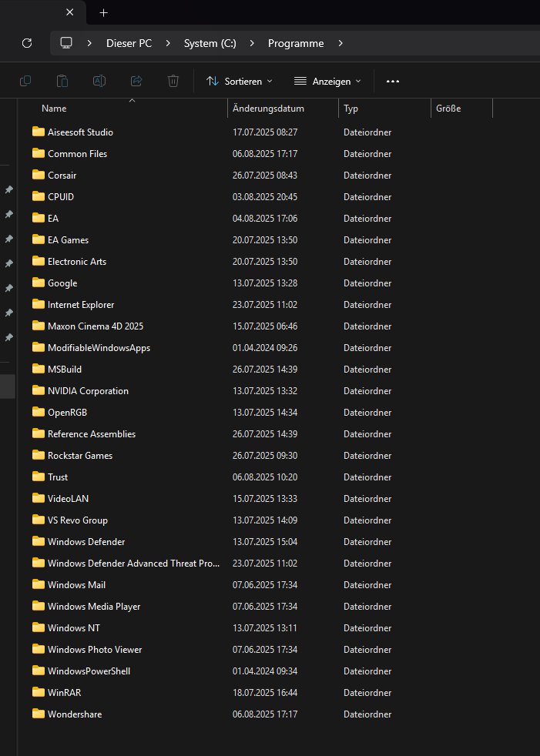
Task: Close the current Explorer tab
Action: click(70, 12)
